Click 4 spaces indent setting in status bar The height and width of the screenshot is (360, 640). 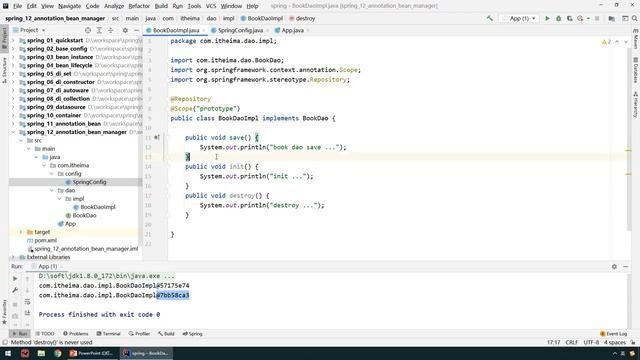pyautogui.click(x=615, y=342)
